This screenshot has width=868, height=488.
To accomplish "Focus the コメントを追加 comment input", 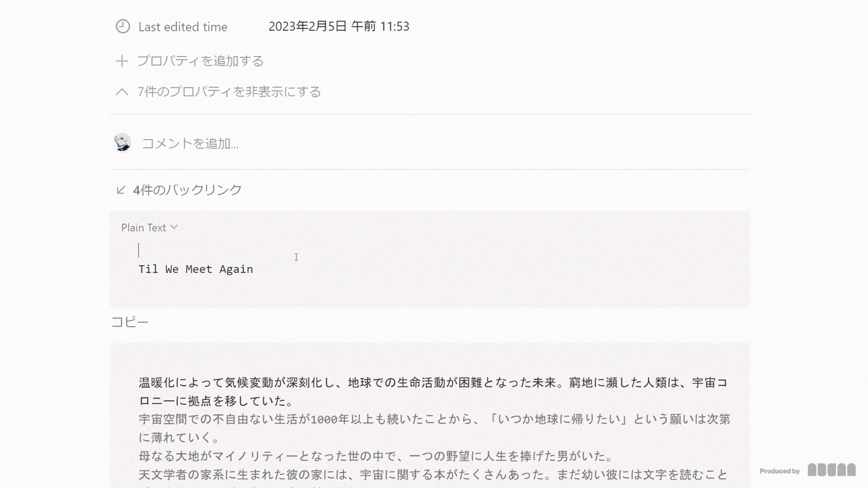I will [190, 144].
